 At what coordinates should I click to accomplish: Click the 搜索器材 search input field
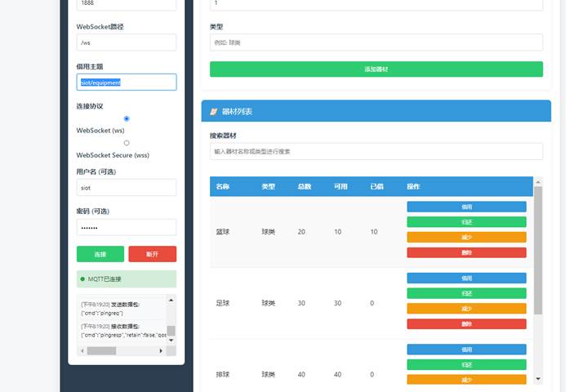[376, 151]
